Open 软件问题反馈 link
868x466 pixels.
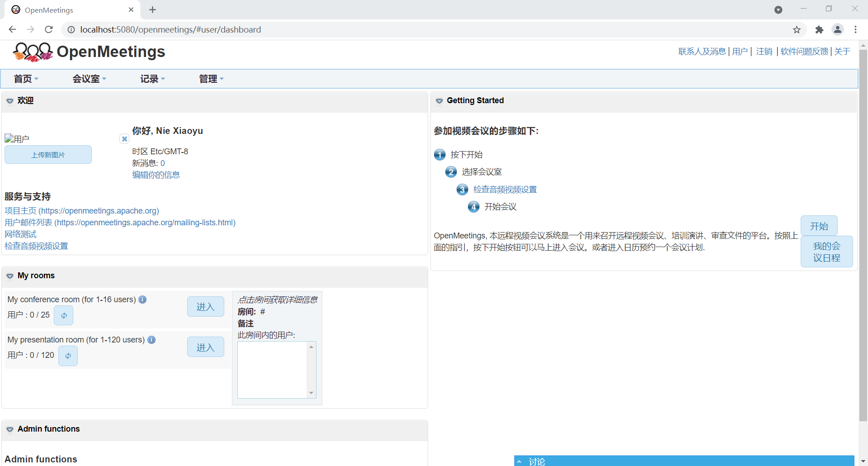(x=804, y=52)
